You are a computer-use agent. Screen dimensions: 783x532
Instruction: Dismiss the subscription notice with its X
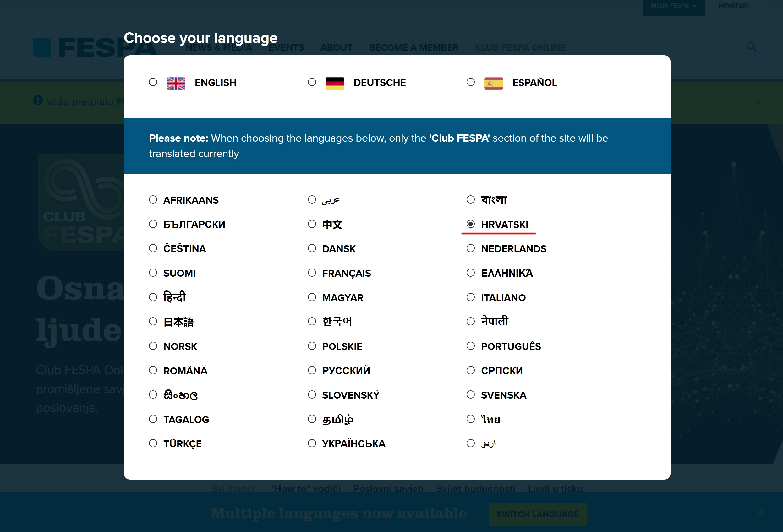tap(758, 102)
